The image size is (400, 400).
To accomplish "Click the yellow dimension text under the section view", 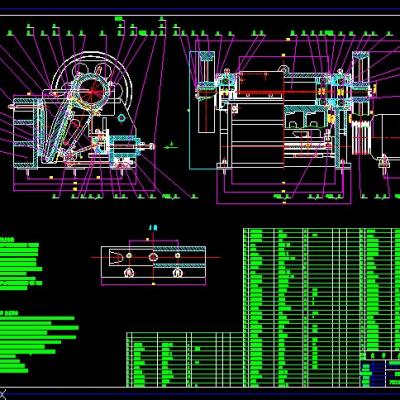I will [x=153, y=284].
